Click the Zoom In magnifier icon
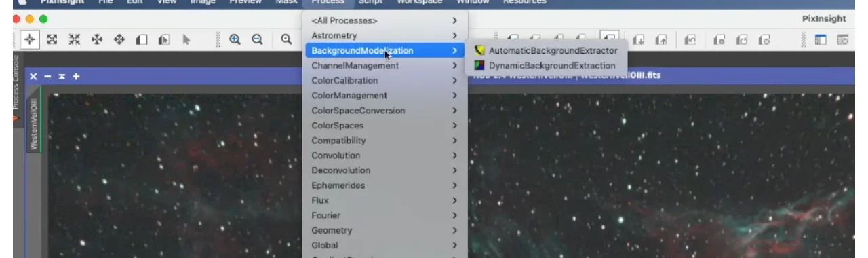Viewport: 868px width, 258px height. click(x=235, y=40)
